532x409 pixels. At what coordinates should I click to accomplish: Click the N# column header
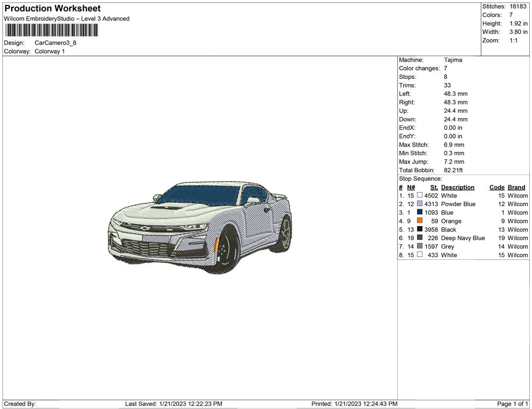click(411, 187)
